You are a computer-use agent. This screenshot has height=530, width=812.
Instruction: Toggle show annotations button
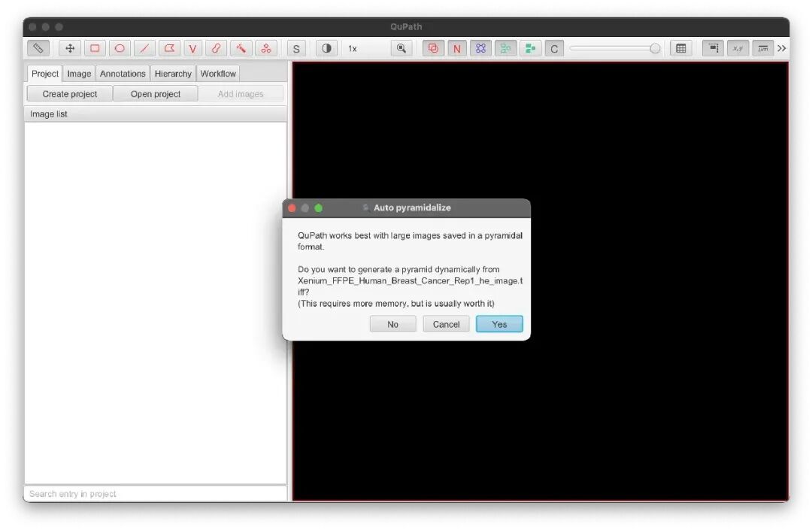[434, 48]
